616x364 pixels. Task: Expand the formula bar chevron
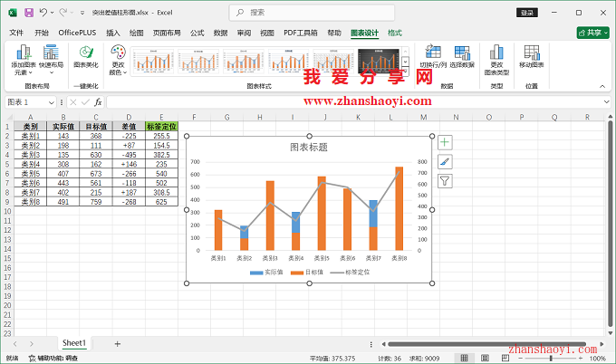606,102
